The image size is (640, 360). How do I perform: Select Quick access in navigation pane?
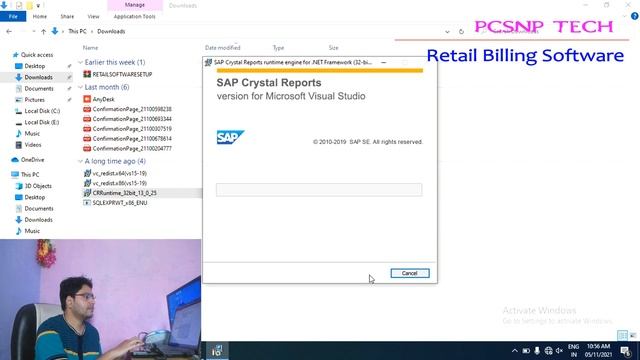(37, 55)
